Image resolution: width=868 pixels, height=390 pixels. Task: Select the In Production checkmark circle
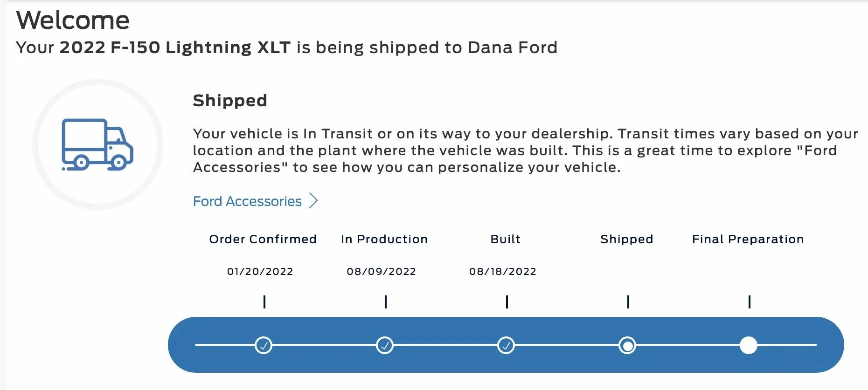pos(385,345)
